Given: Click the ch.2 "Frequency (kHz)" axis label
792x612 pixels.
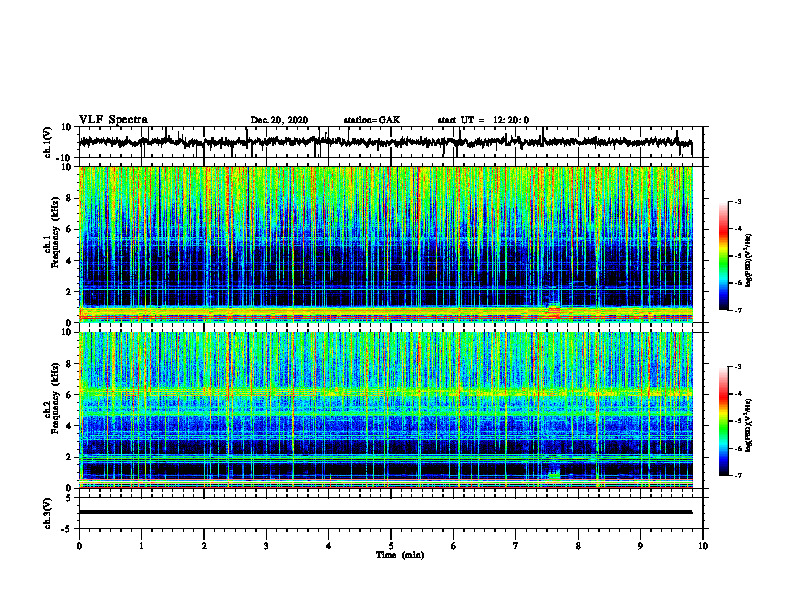Looking at the screenshot, I should [x=55, y=397].
